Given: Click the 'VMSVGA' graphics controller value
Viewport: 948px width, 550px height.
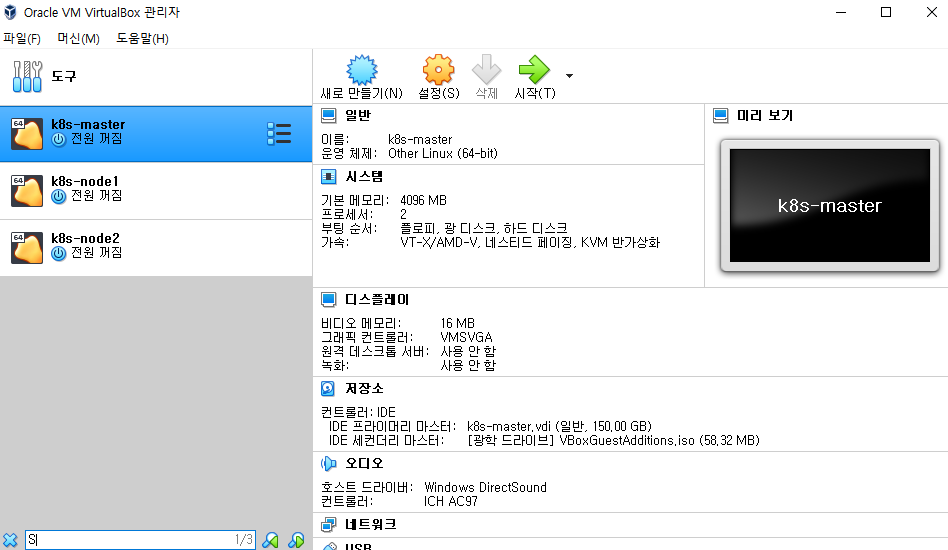Looking at the screenshot, I should click(x=466, y=337).
